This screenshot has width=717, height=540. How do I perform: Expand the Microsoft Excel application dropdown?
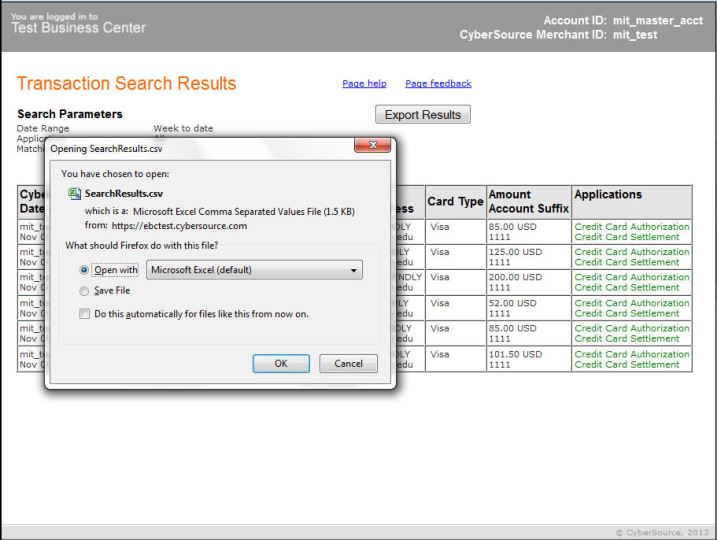(x=254, y=270)
